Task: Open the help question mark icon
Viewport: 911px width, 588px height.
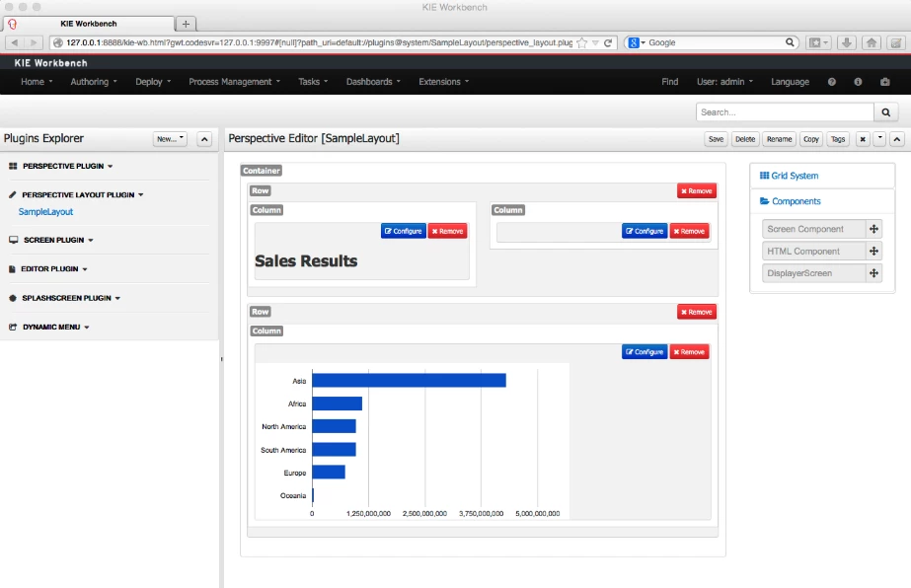Action: [832, 82]
